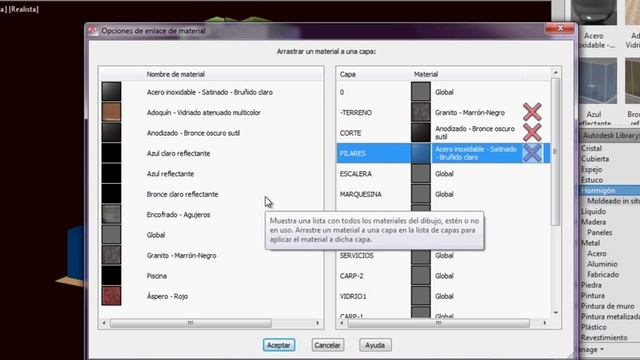The image size is (640, 360).
Task: Open Estuco category in library
Action: tap(591, 180)
